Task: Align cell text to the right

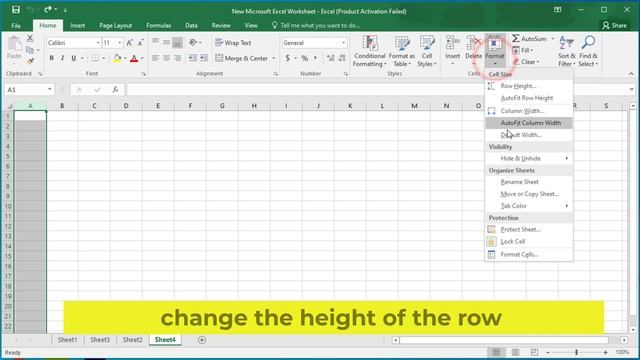Action: coord(177,58)
